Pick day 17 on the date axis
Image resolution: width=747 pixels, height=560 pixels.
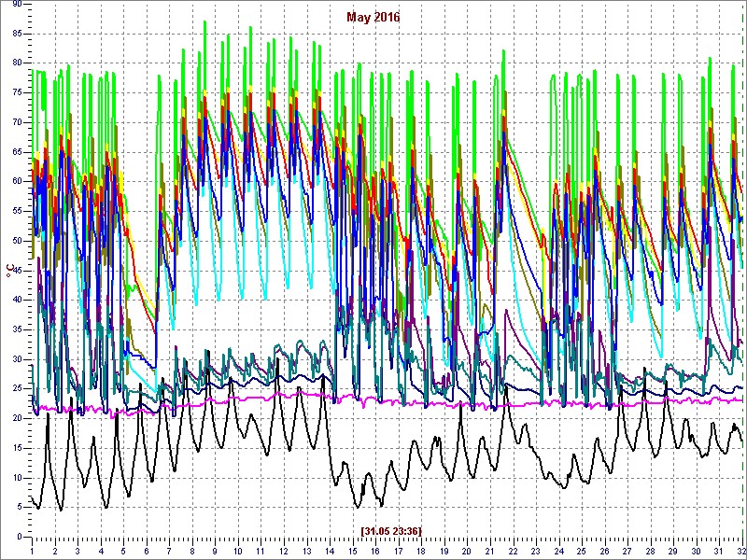(x=398, y=552)
